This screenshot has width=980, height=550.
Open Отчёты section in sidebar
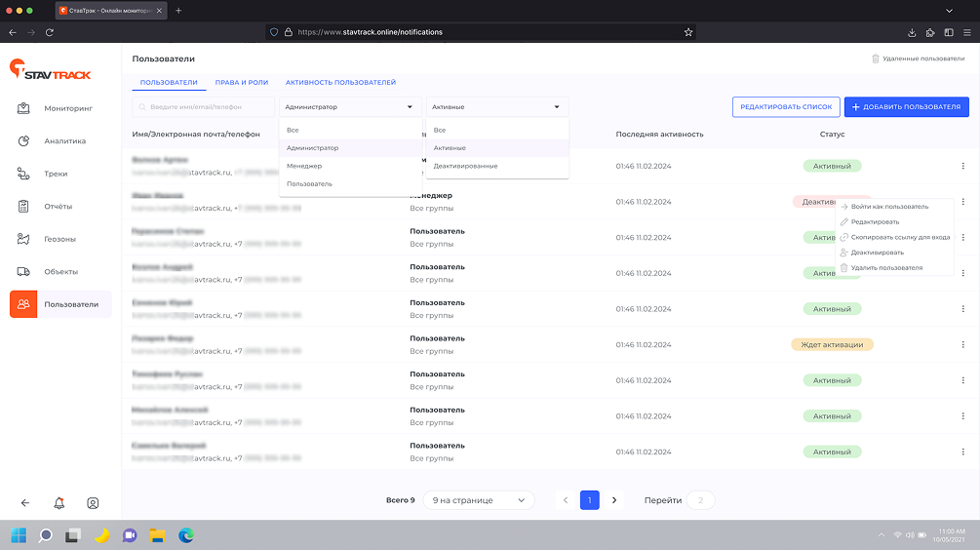(60, 207)
